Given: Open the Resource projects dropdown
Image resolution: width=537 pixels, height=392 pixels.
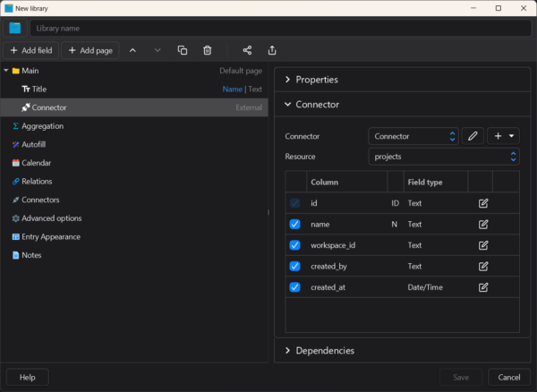Looking at the screenshot, I should 444,156.
